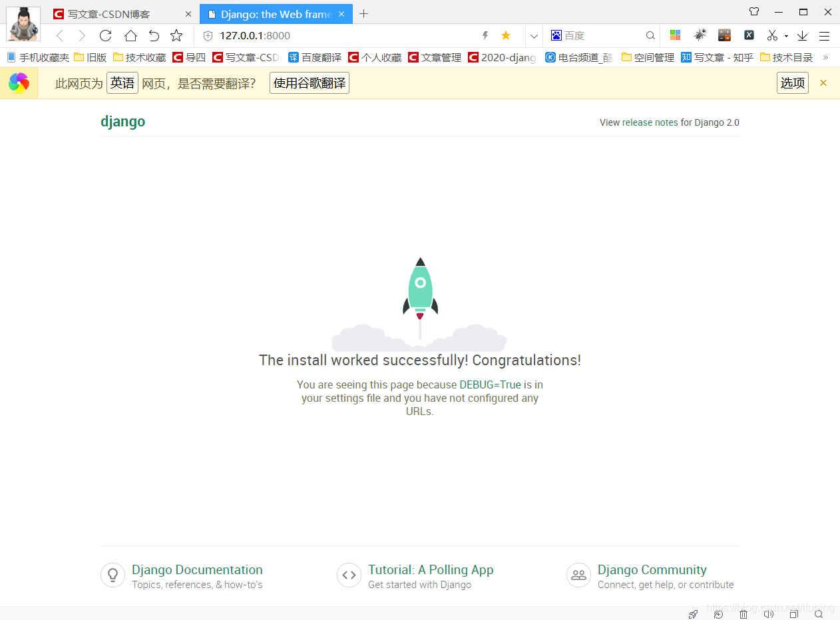Open the 手机收藏夹 bookmark
Viewport: 840px width, 620px height.
pyautogui.click(x=38, y=58)
